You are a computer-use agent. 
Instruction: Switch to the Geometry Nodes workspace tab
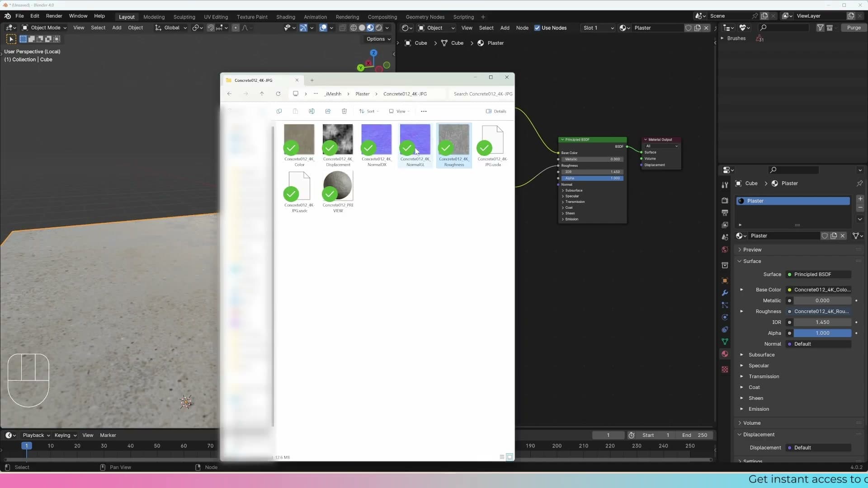tap(425, 17)
